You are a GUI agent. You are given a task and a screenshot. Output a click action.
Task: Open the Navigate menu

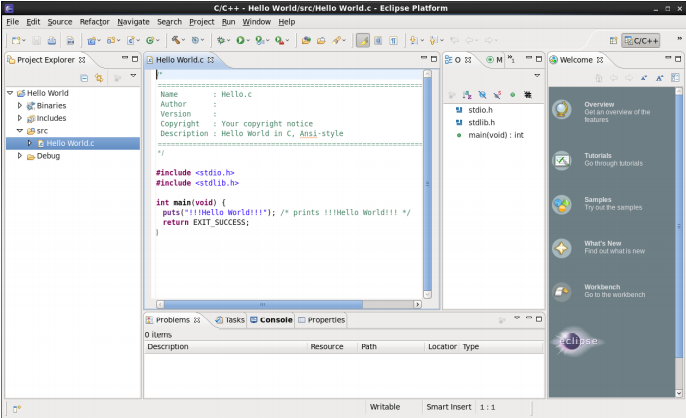(133, 22)
